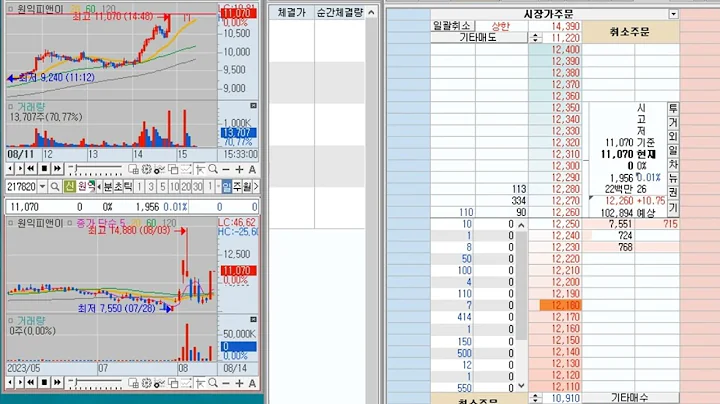Click magnifier icon in lower daily chart toolbar
The width and height of the screenshot is (720, 404).
click(x=213, y=383)
